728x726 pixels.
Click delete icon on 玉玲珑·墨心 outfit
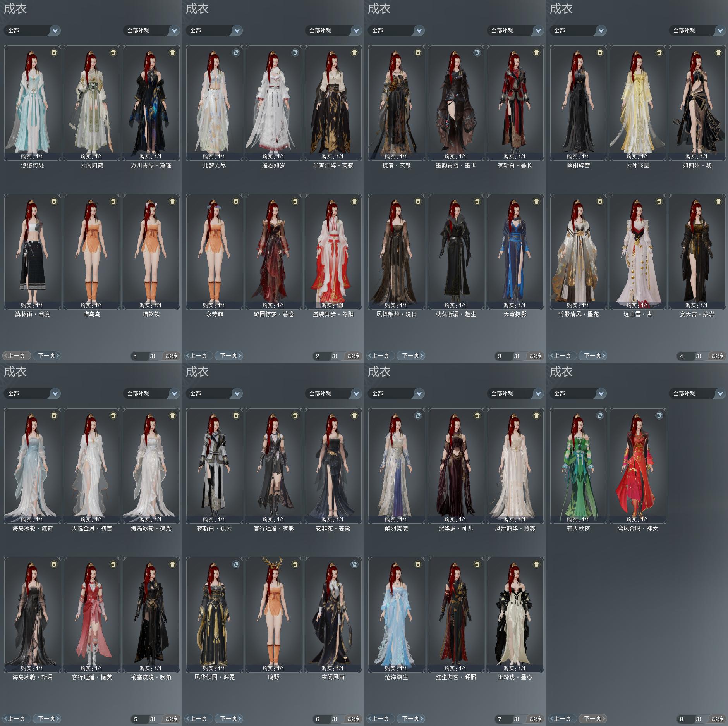coord(536,564)
